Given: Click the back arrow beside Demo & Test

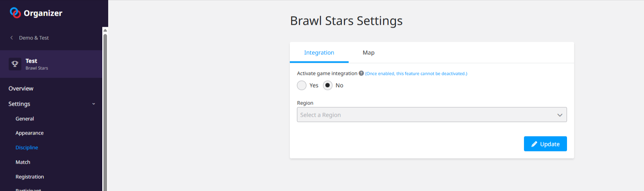Looking at the screenshot, I should point(11,38).
